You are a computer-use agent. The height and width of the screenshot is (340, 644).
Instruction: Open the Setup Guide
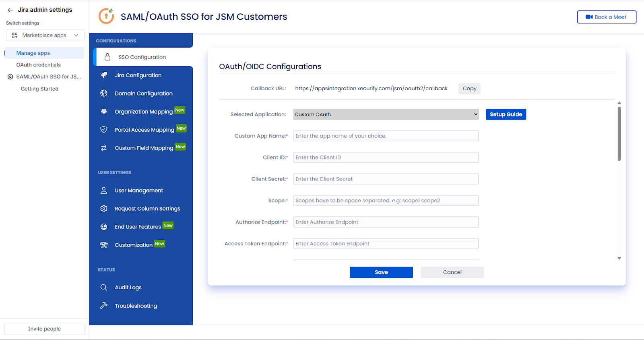pyautogui.click(x=506, y=114)
